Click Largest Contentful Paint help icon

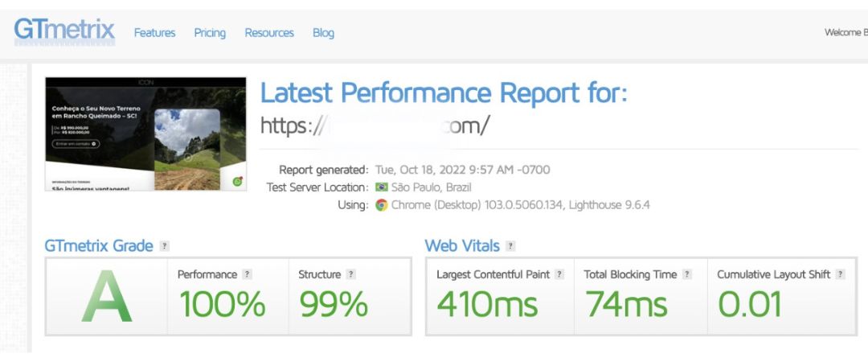559,274
